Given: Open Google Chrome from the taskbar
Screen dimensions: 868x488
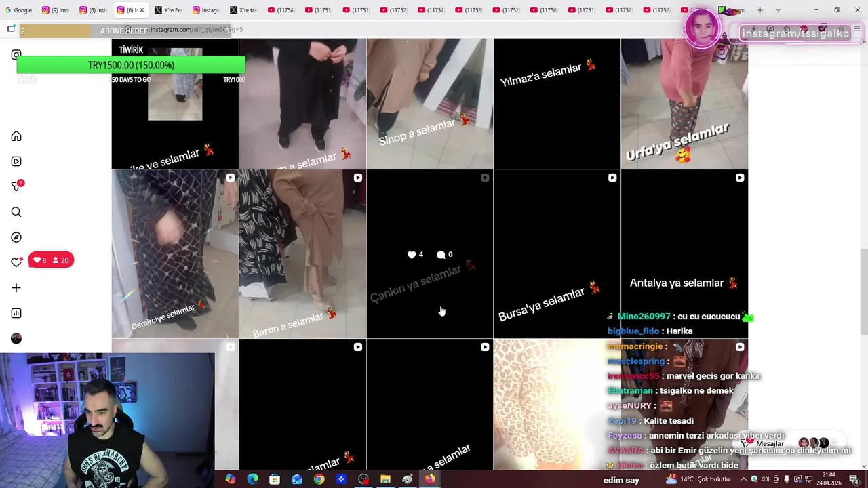Looking at the screenshot, I should [319, 479].
